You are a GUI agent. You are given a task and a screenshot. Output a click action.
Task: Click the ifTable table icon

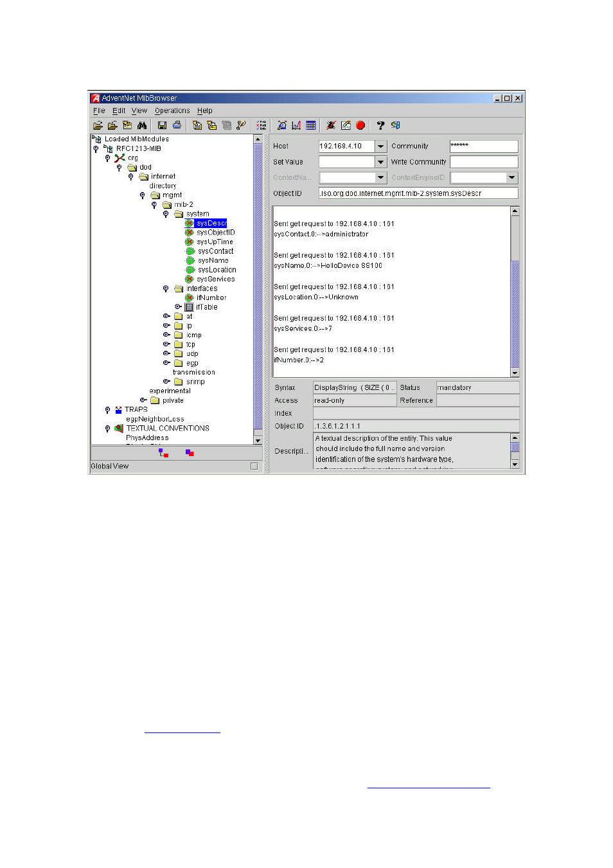click(190, 307)
